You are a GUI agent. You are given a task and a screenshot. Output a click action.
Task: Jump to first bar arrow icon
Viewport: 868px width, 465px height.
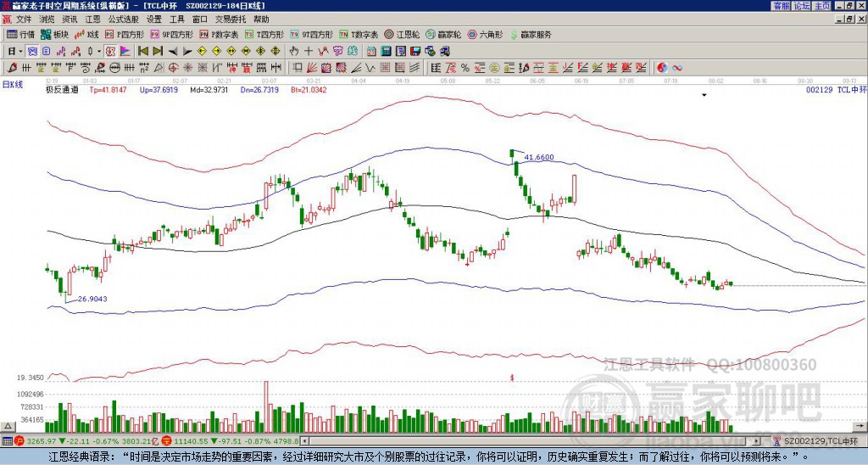[x=142, y=51]
